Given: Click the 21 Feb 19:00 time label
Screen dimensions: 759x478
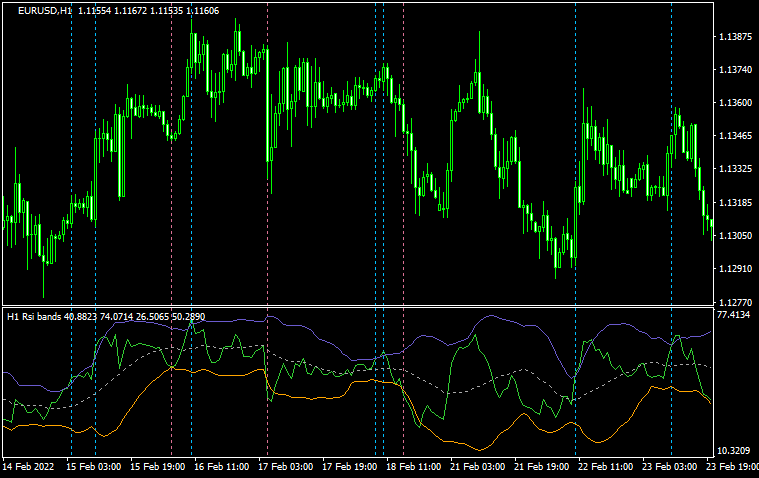Looking at the screenshot, I should click(x=541, y=466).
